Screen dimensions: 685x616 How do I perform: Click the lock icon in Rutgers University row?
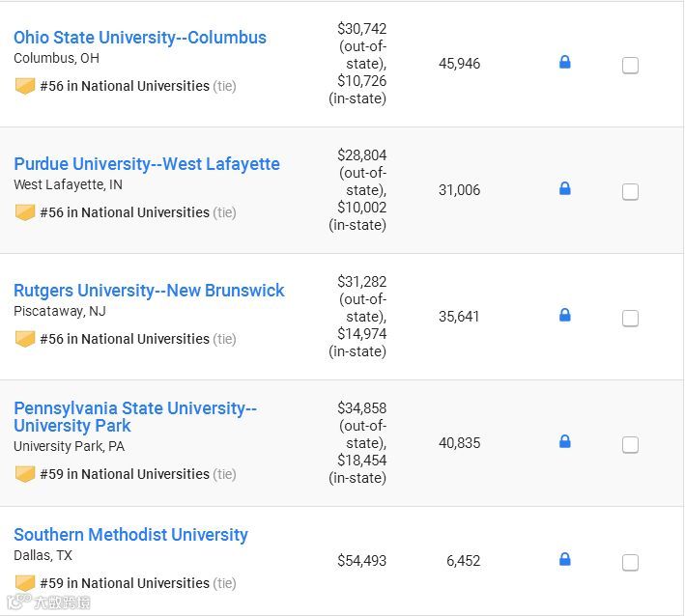click(565, 316)
